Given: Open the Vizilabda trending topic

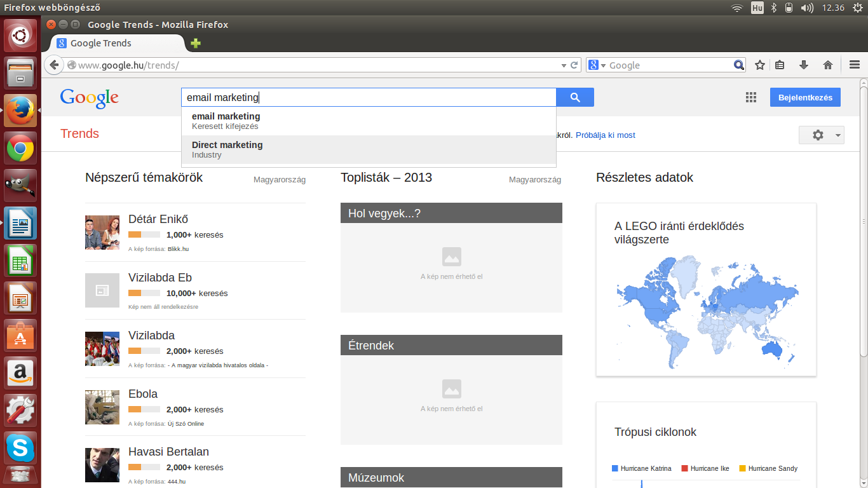Looking at the screenshot, I should (151, 335).
